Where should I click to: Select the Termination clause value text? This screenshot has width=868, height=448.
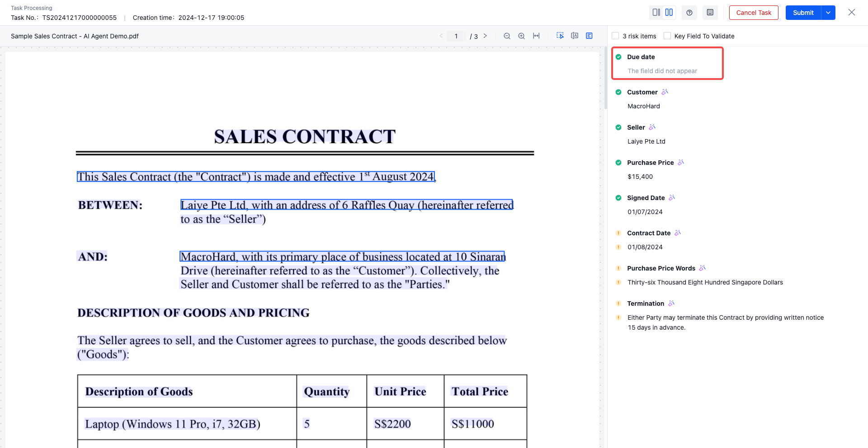click(x=726, y=322)
